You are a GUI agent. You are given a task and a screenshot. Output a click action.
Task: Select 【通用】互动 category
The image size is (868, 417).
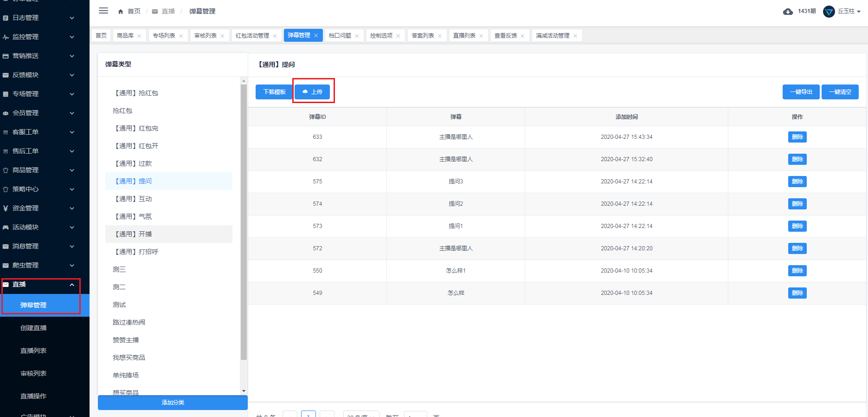point(169,199)
